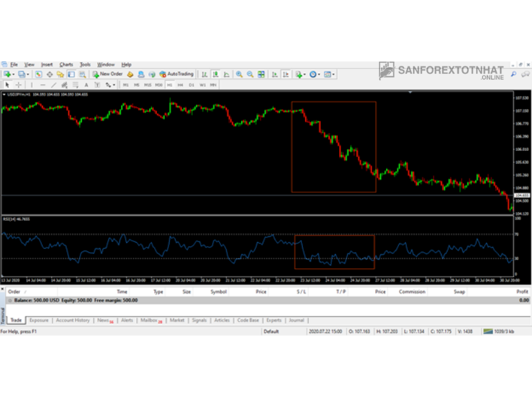Open the Mailbox tab
The image size is (532, 399).
pyautogui.click(x=151, y=321)
